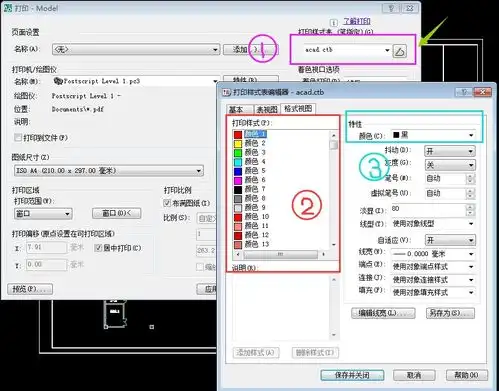Click the Learn about plotting info icon
The width and height of the screenshot is (499, 391).
click(334, 22)
